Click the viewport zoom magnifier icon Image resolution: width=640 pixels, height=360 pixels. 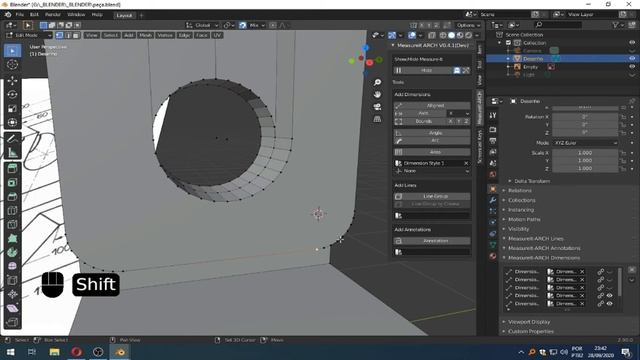pyautogui.click(x=377, y=82)
